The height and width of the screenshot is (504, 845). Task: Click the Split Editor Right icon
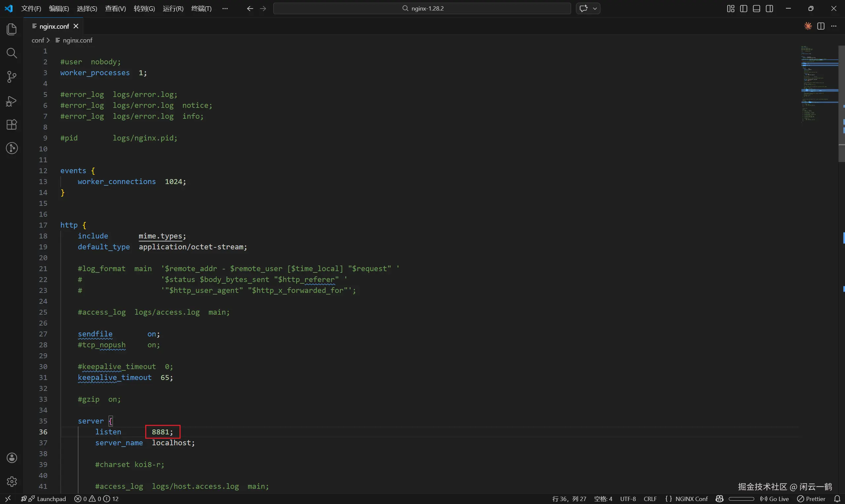coord(821,26)
